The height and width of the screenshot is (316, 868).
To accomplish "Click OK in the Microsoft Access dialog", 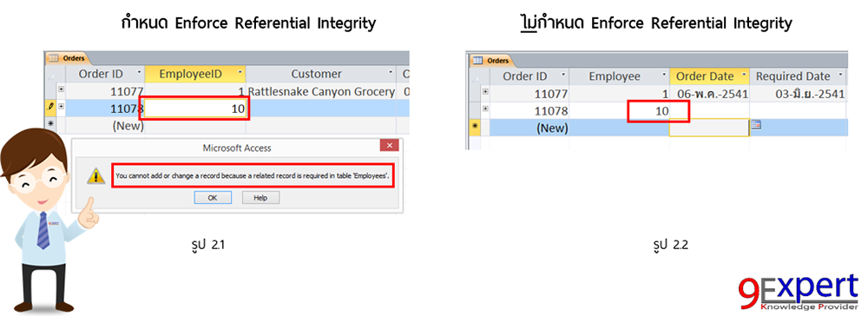I will [212, 198].
